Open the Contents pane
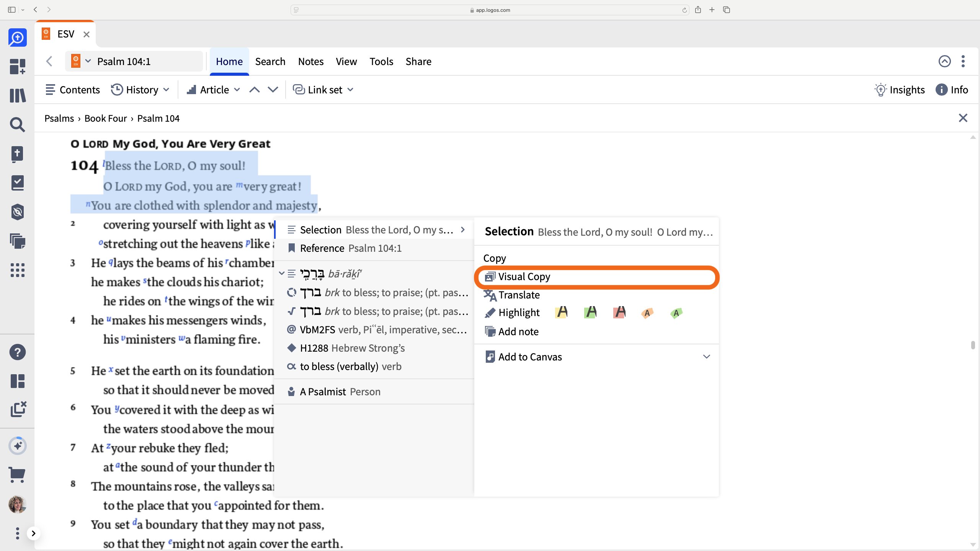This screenshot has width=980, height=551. [73, 90]
